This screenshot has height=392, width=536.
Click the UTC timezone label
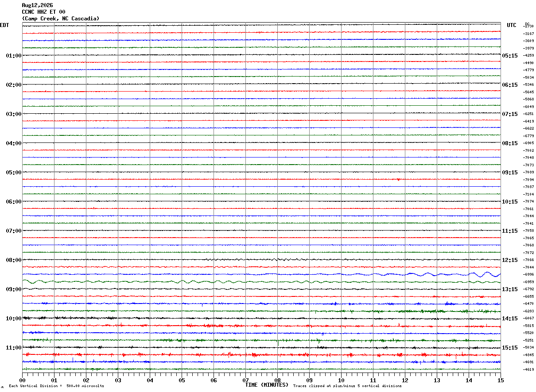512,25
